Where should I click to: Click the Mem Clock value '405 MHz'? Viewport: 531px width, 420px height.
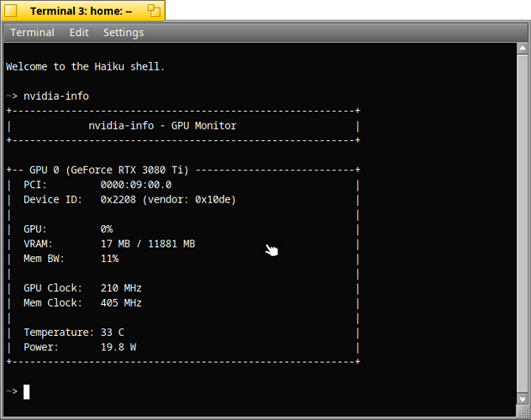click(121, 303)
